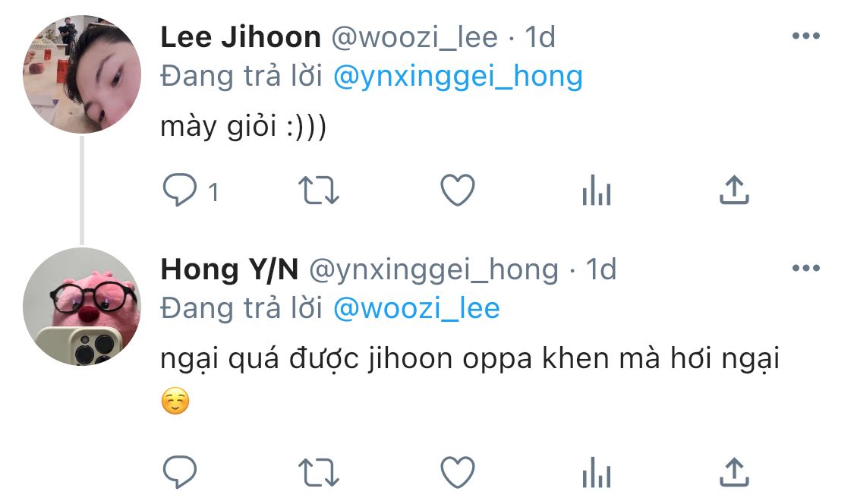The height and width of the screenshot is (504, 854).
Task: Like Lee Jihoon's tweet
Action: (458, 191)
